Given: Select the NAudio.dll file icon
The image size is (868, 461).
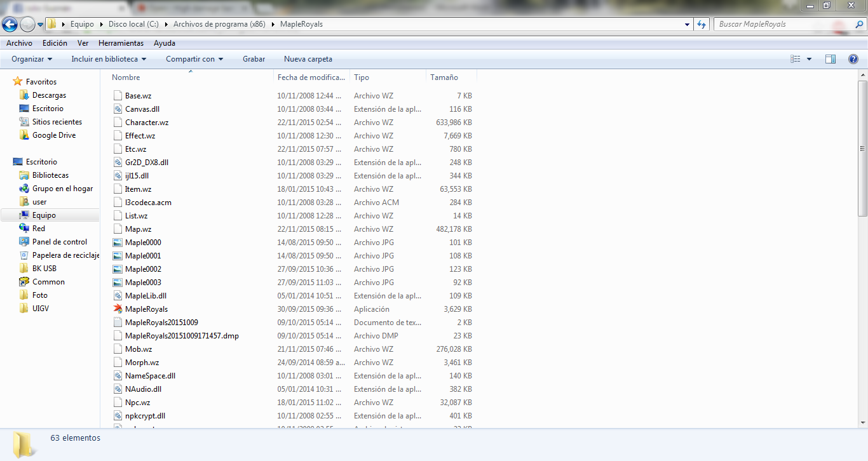Looking at the screenshot, I should coord(117,389).
